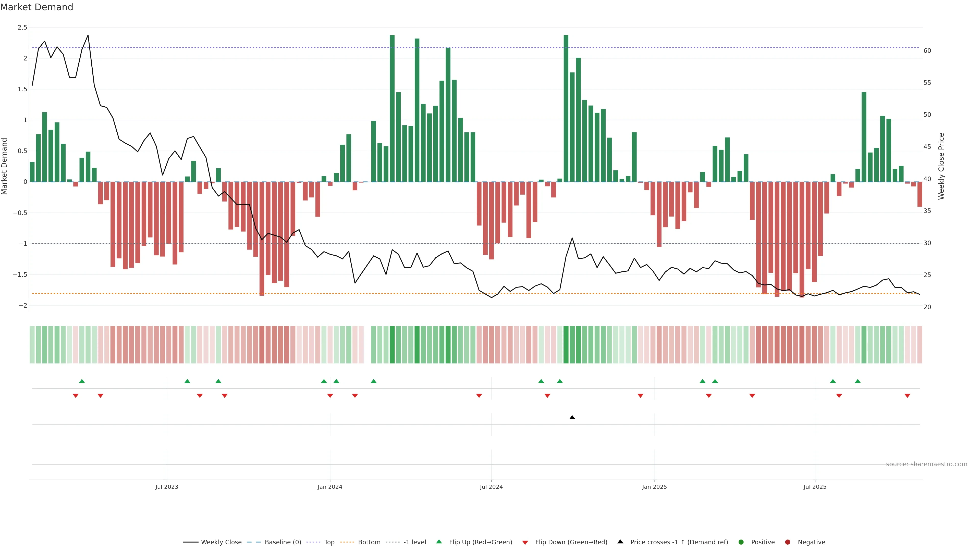Image resolution: width=980 pixels, height=551 pixels.
Task: Click the 2.5 tick on left y-axis
Action: coord(22,27)
